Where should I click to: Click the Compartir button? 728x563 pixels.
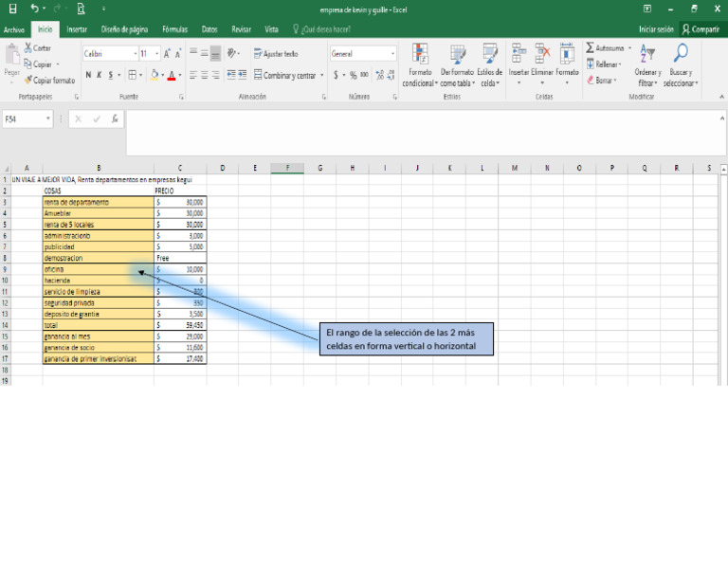(x=701, y=29)
